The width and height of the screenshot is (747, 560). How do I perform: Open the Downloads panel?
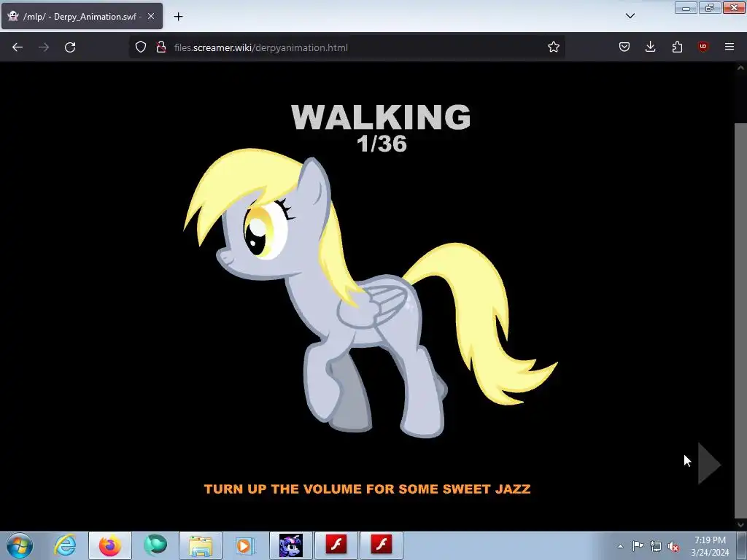650,47
